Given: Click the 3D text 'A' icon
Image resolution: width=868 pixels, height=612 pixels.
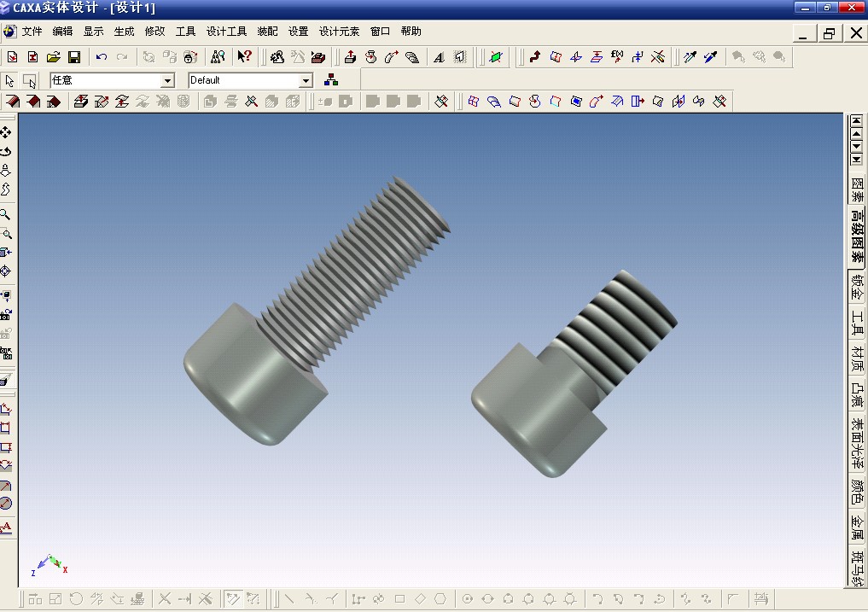Looking at the screenshot, I should pyautogui.click(x=439, y=57).
